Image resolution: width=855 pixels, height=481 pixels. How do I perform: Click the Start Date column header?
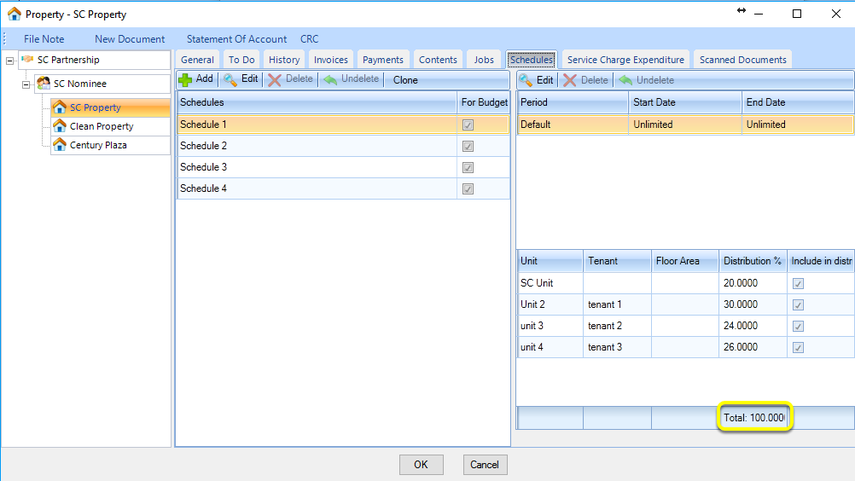pyautogui.click(x=685, y=103)
